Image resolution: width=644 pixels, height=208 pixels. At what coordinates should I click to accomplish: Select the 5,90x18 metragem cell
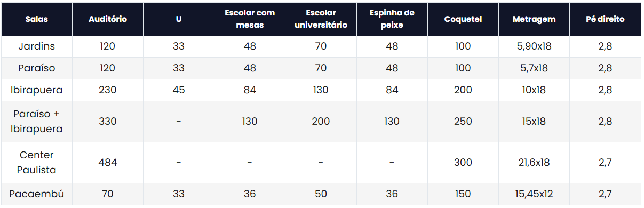pos(534,46)
